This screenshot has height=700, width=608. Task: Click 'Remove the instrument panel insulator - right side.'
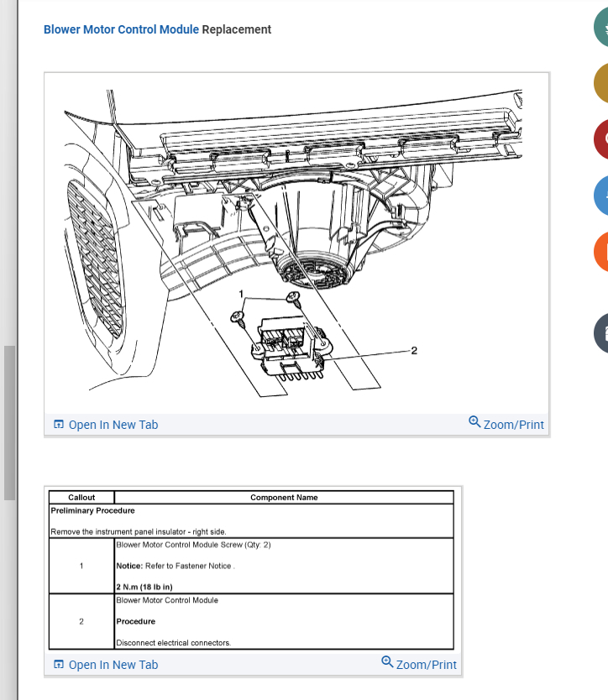[139, 531]
